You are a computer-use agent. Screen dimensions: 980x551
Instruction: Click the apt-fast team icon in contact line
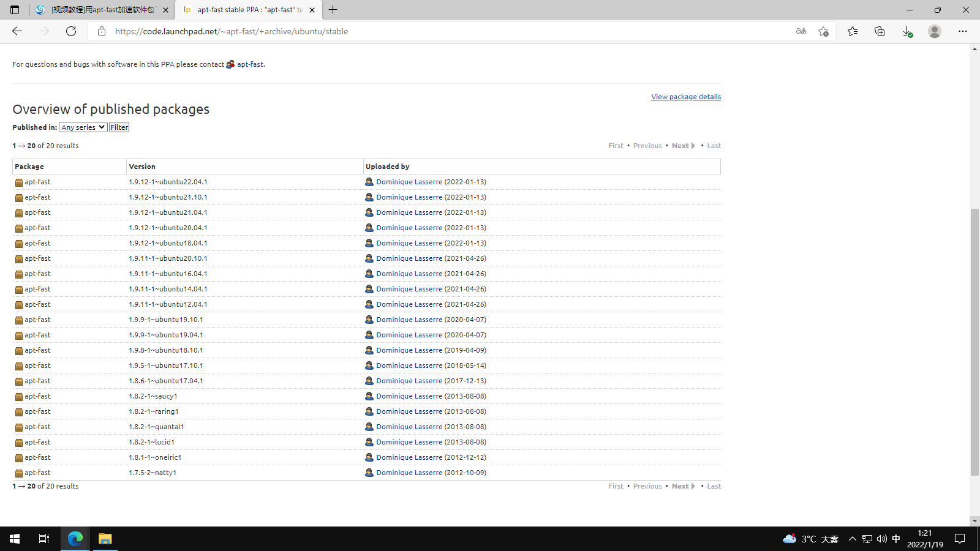[230, 64]
